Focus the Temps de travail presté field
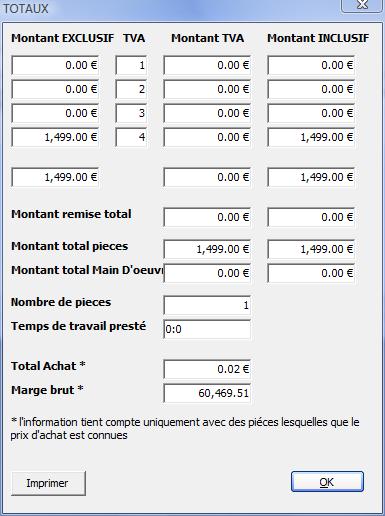Image resolution: width=385 pixels, height=516 pixels. click(207, 329)
